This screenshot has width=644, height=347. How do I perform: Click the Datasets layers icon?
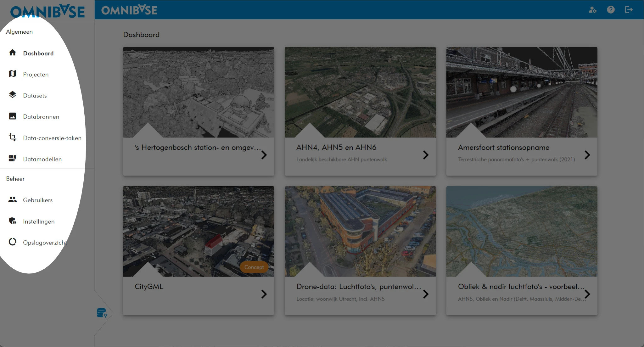13,95
